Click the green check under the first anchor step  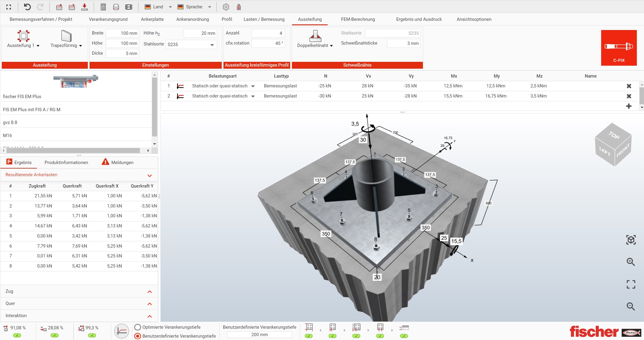309,336
